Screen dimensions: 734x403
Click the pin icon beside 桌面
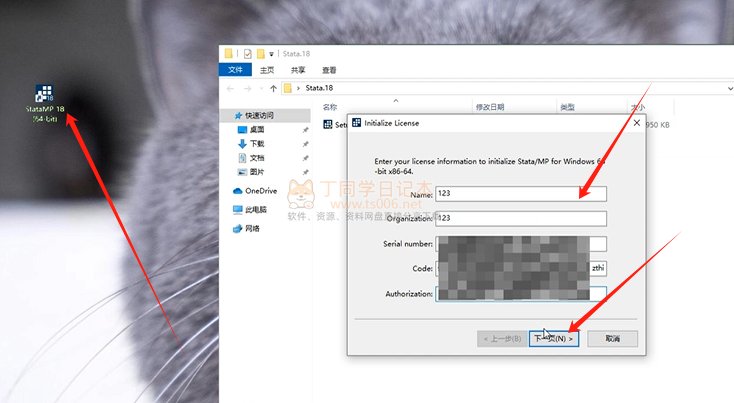coord(306,130)
